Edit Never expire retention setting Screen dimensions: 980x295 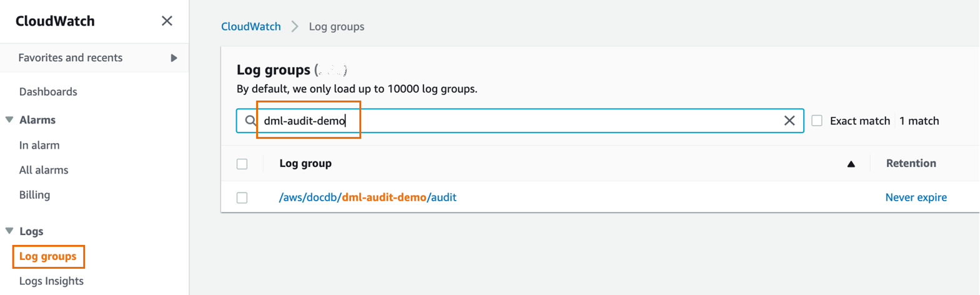(916, 197)
